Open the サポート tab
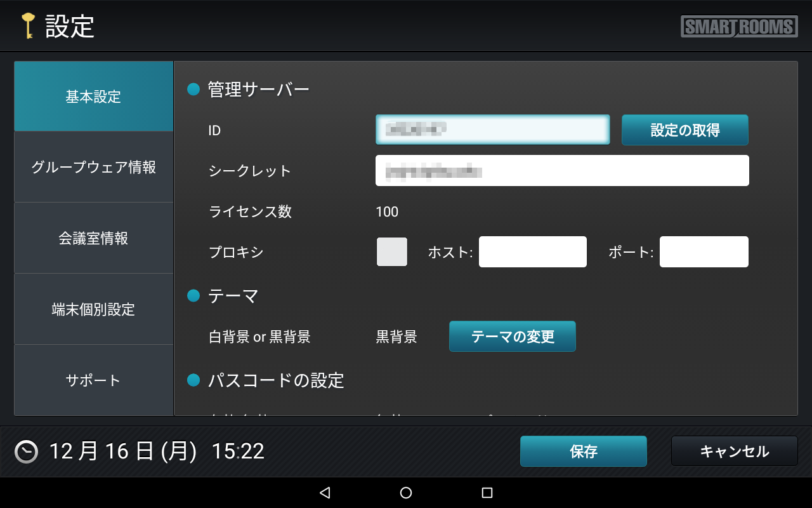Screen dimensions: 812x508 tap(93, 380)
